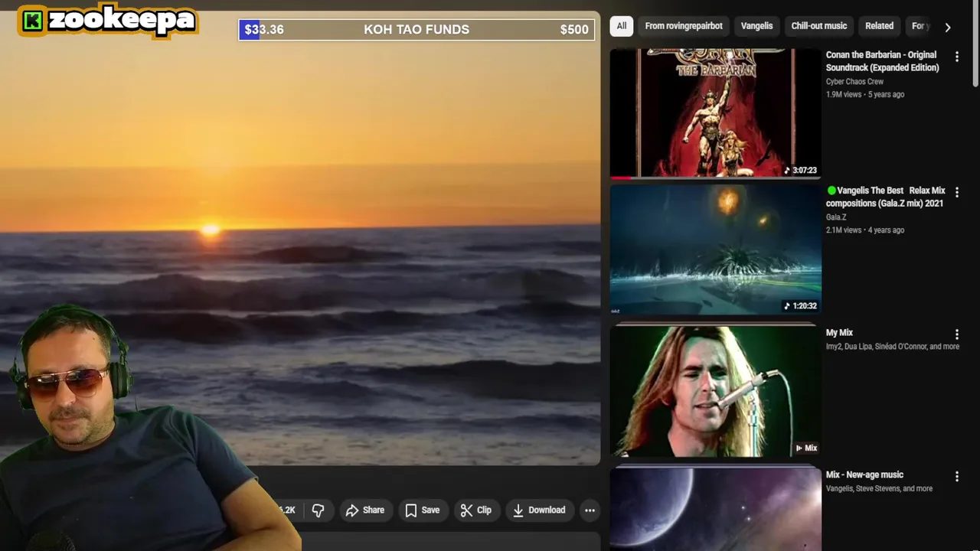Open the Vangelis The Best Relax Mix title
Viewport: 980px width, 551px height.
886,197
